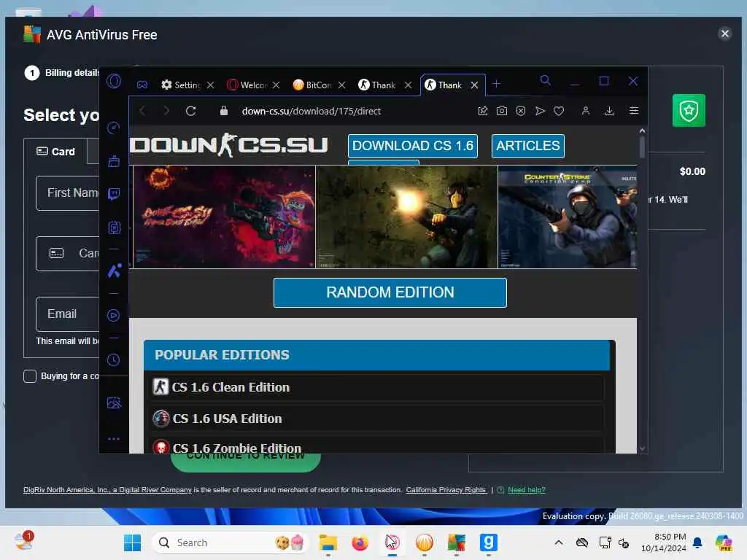Screen dimensions: 747x560
Task: Open the DigRiv North America company link
Action: tap(107, 490)
